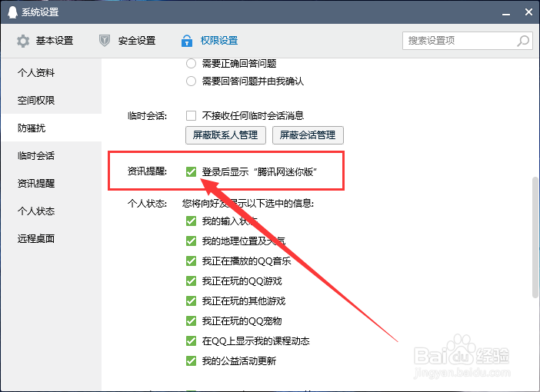The image size is (540, 392).
Task: Click the gear icon for basic settings
Action: click(x=23, y=41)
